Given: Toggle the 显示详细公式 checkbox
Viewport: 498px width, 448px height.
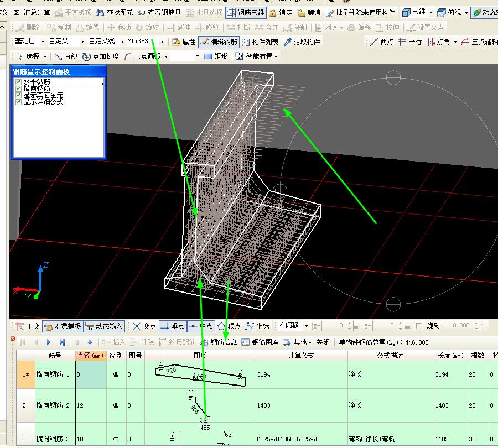Looking at the screenshot, I should coord(19,101).
